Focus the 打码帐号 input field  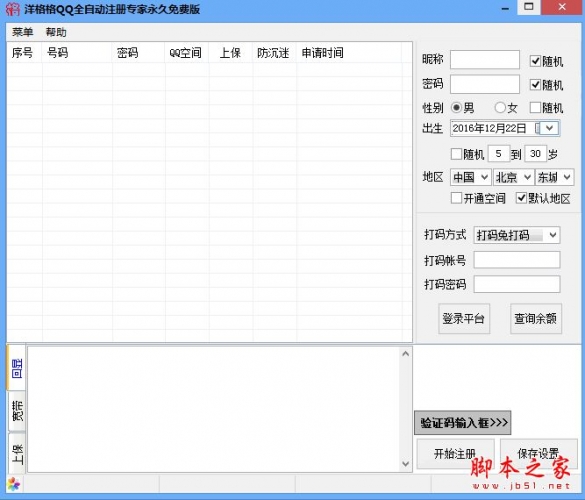pos(517,260)
